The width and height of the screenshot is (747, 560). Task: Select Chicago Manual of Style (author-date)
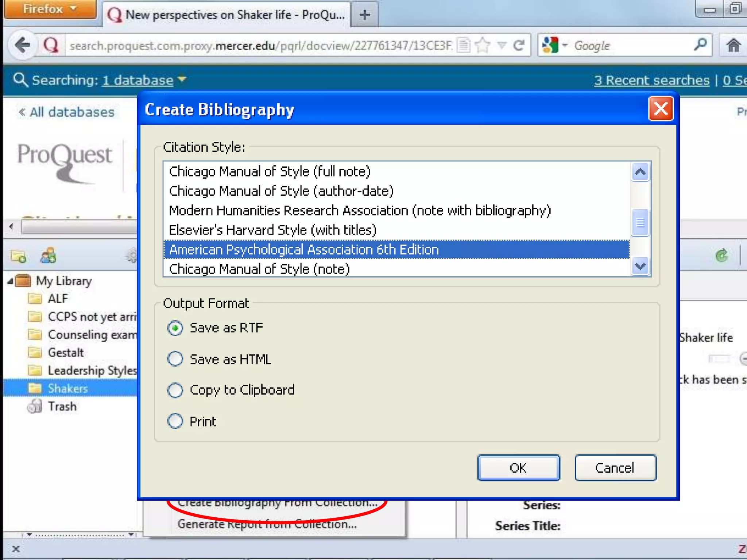coord(281,191)
